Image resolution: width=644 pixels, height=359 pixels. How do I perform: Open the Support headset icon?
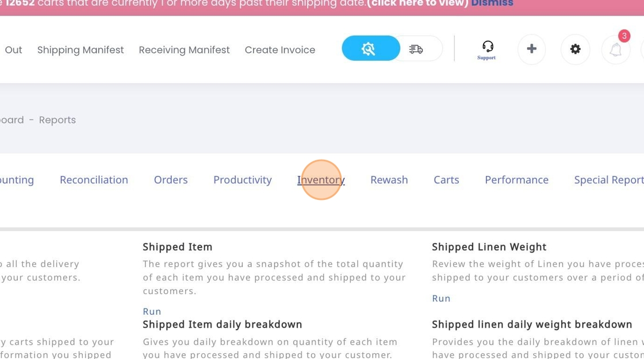click(x=486, y=49)
